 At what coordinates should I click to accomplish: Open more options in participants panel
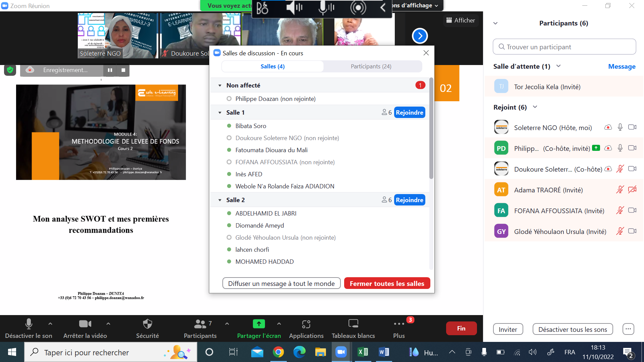628,329
